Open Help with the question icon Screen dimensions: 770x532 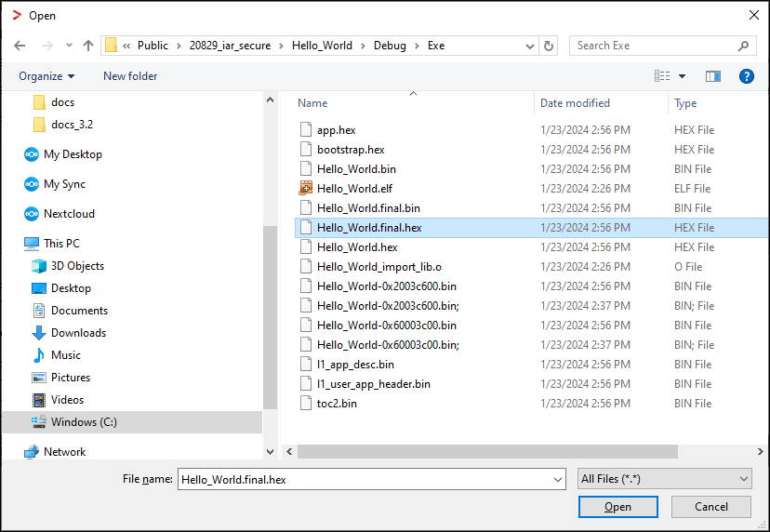747,76
